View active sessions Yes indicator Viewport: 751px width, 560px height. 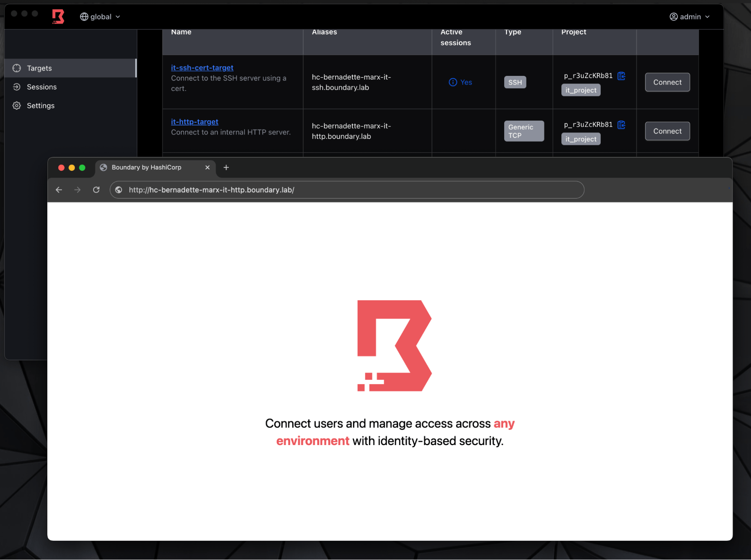[460, 82]
